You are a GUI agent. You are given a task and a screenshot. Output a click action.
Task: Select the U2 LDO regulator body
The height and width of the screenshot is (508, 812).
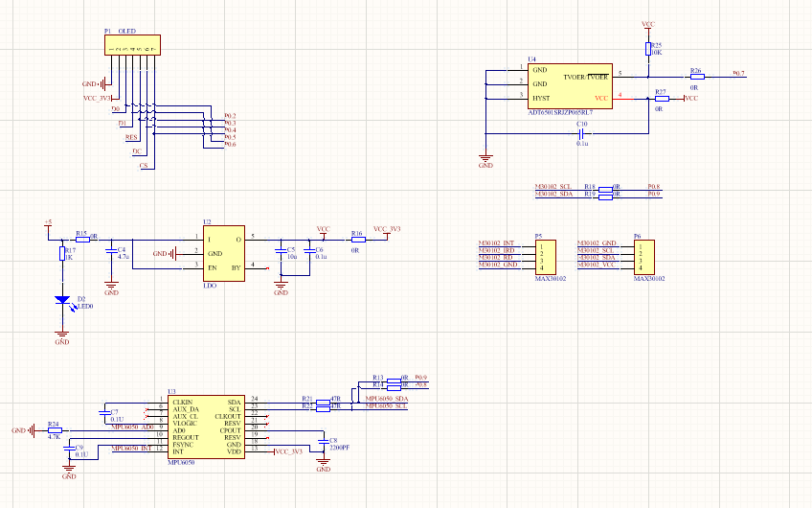(224, 253)
